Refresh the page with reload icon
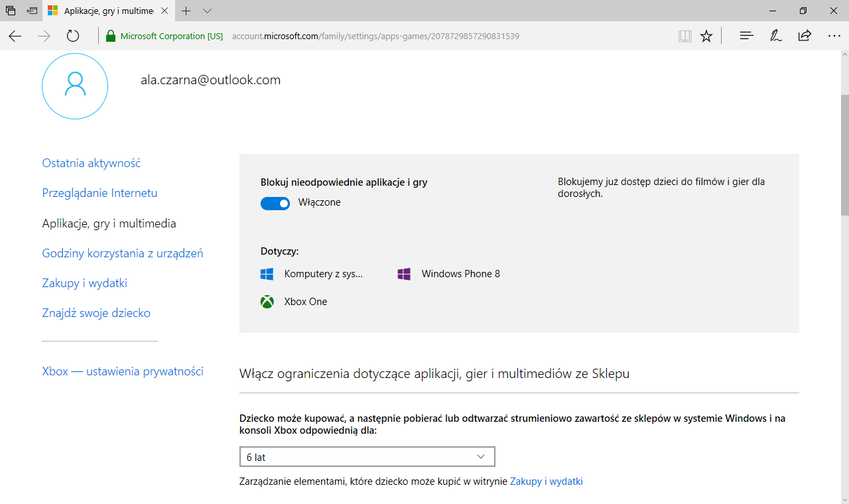 [73, 36]
